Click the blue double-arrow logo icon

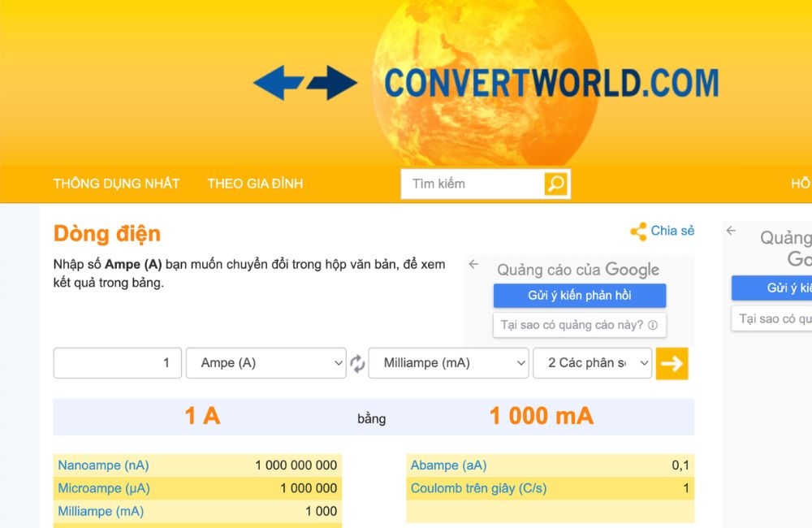(305, 82)
